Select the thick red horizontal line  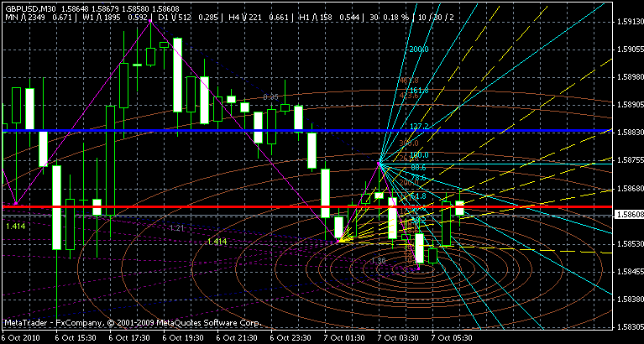(306, 206)
